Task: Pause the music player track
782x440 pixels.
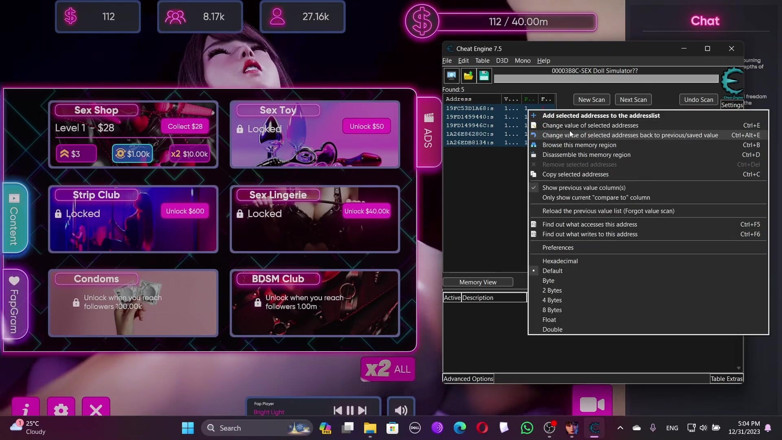Action: [x=350, y=410]
